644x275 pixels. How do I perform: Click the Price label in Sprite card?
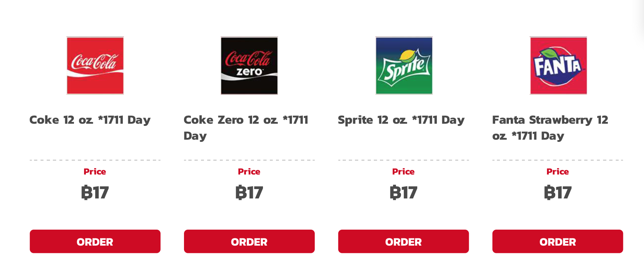click(403, 172)
